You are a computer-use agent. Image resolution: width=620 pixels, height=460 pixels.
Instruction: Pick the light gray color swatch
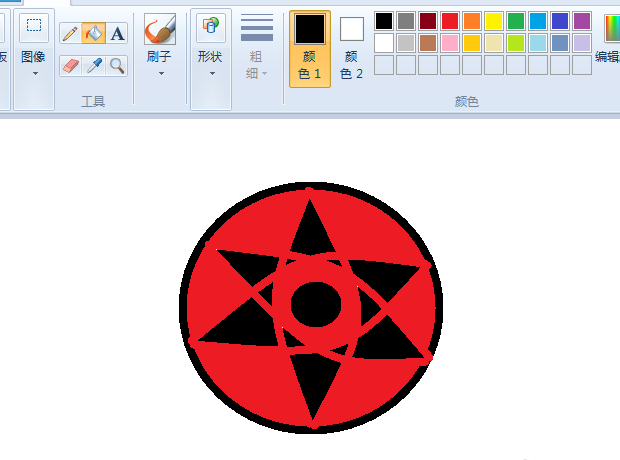(406, 43)
